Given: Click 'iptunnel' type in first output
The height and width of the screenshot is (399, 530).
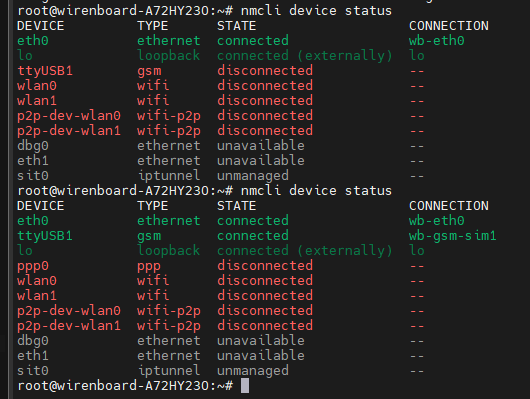Looking at the screenshot, I should tap(169, 176).
